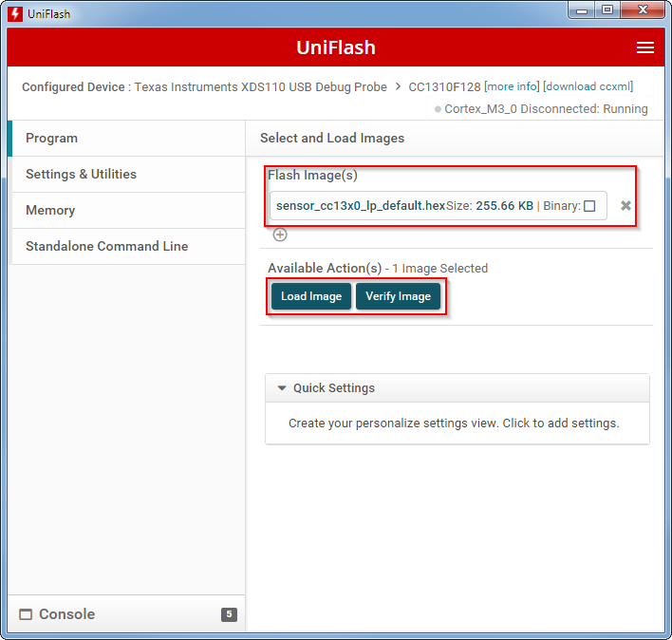Click the UniFlash lightning icon in title bar

pyautogui.click(x=14, y=13)
